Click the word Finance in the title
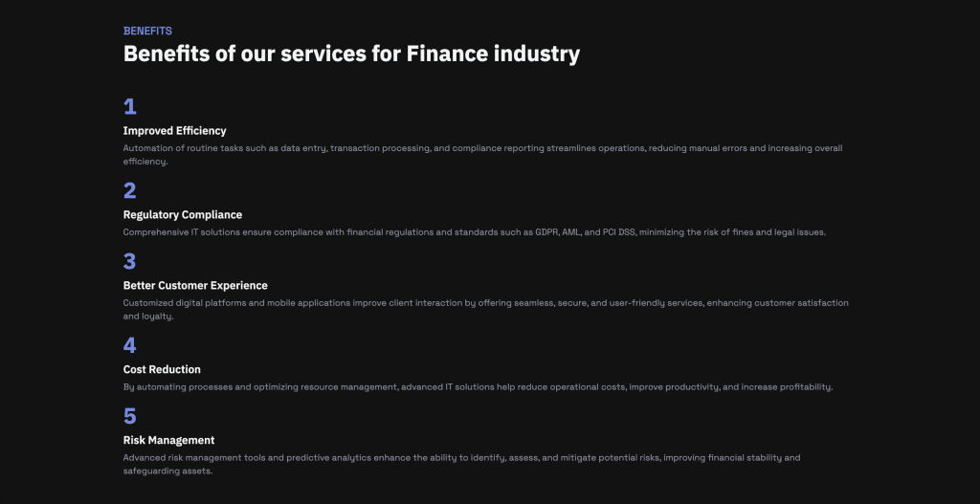 (x=447, y=54)
